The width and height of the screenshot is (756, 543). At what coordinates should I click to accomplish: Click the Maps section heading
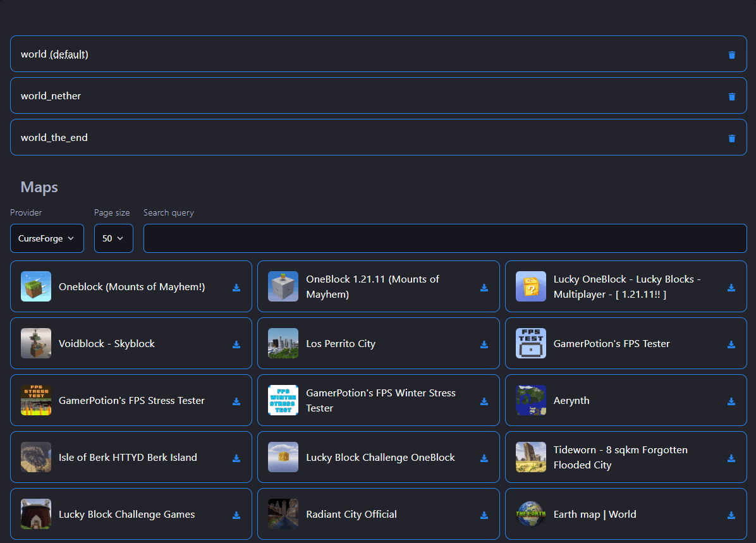click(39, 187)
